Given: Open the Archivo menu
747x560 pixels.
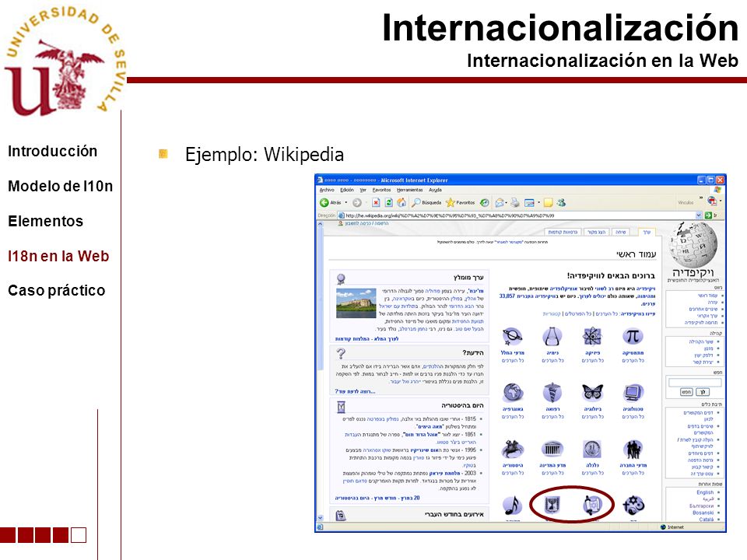Looking at the screenshot, I should click(327, 190).
